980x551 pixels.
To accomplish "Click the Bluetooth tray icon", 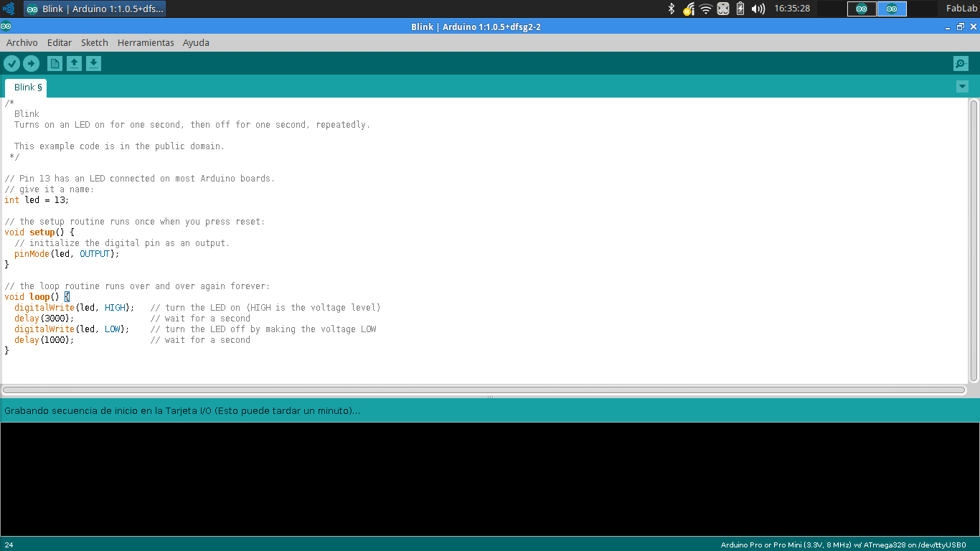I will pyautogui.click(x=672, y=9).
